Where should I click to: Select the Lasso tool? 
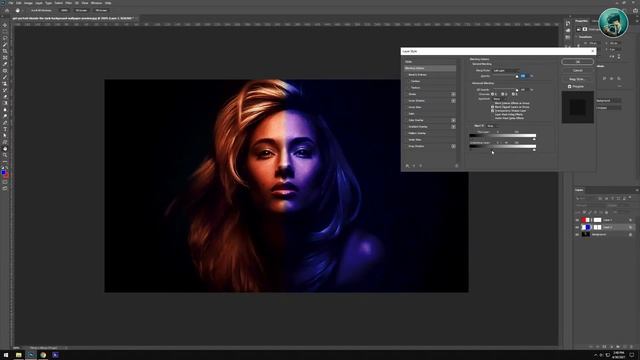click(x=5, y=38)
